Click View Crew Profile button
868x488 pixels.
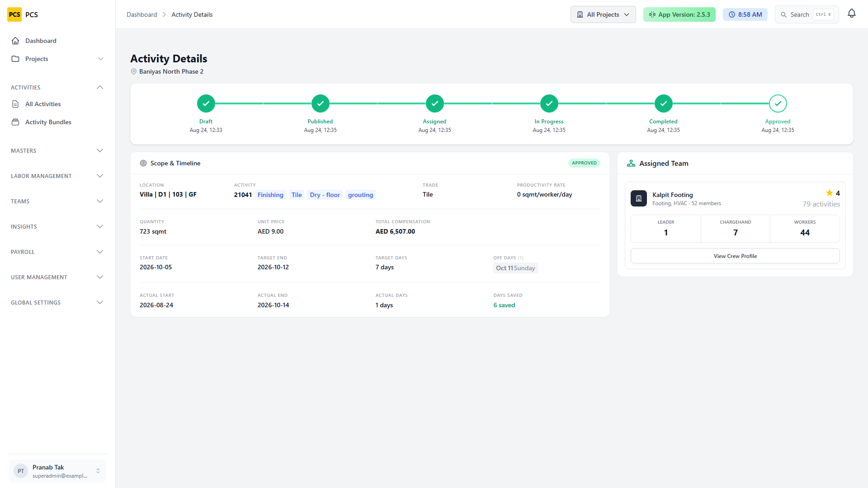(735, 256)
